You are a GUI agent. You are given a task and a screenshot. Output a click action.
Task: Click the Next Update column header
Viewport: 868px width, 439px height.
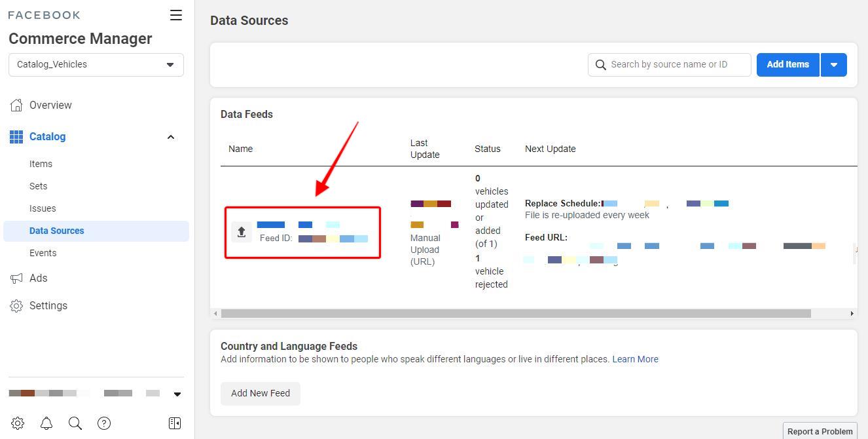pos(551,149)
